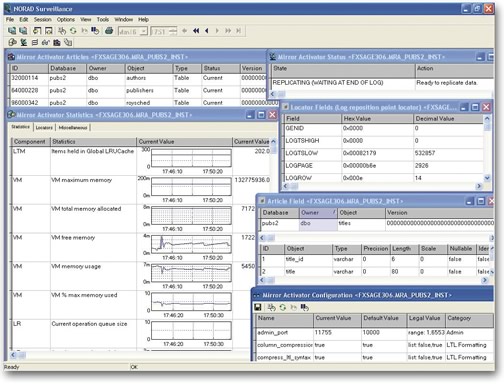
Task: Open the Tools menu
Action: pos(103,19)
